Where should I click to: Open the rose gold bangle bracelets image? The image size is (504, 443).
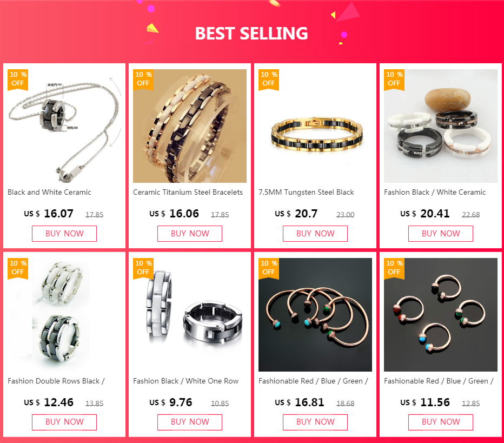[x=315, y=315]
